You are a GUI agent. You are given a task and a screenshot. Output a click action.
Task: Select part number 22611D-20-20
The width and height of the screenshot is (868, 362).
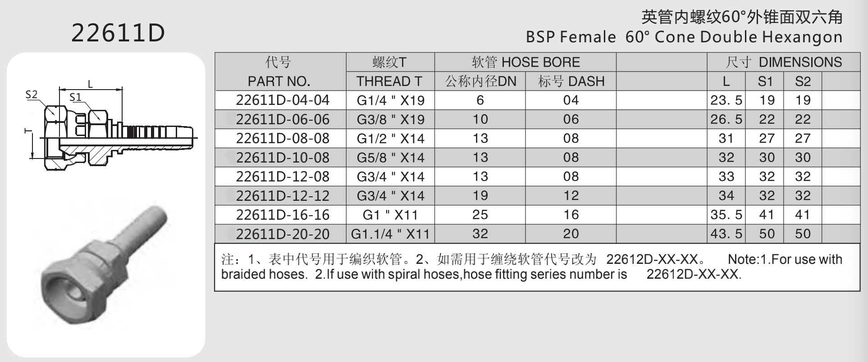point(283,234)
